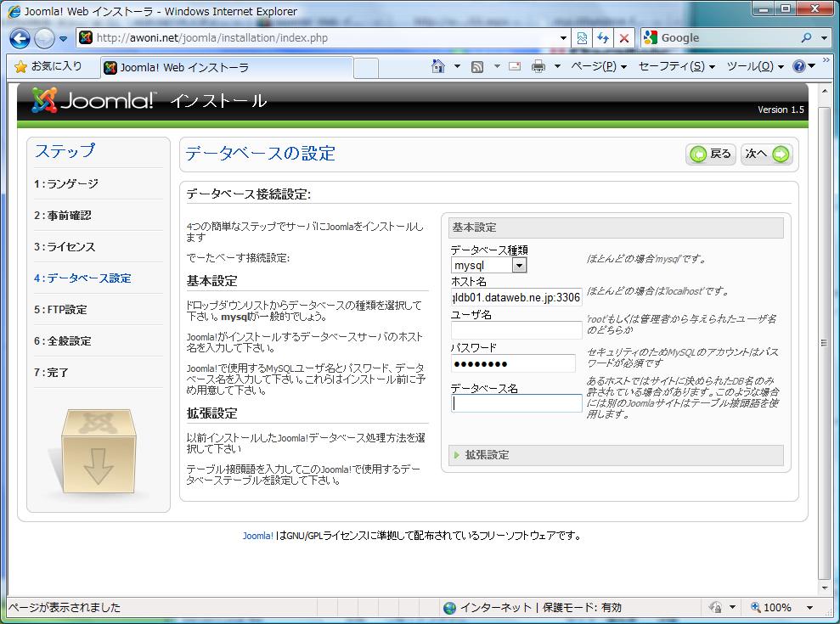Click the データベースの設定 page heading
Viewport: 840px width, 624px height.
(260, 154)
